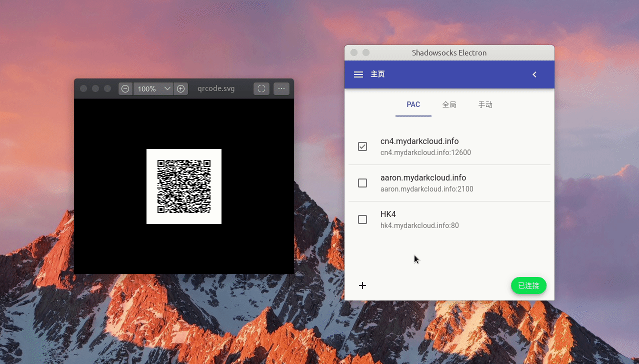The image size is (639, 364).
Task: Select the HK4 server entry name
Action: point(388,214)
